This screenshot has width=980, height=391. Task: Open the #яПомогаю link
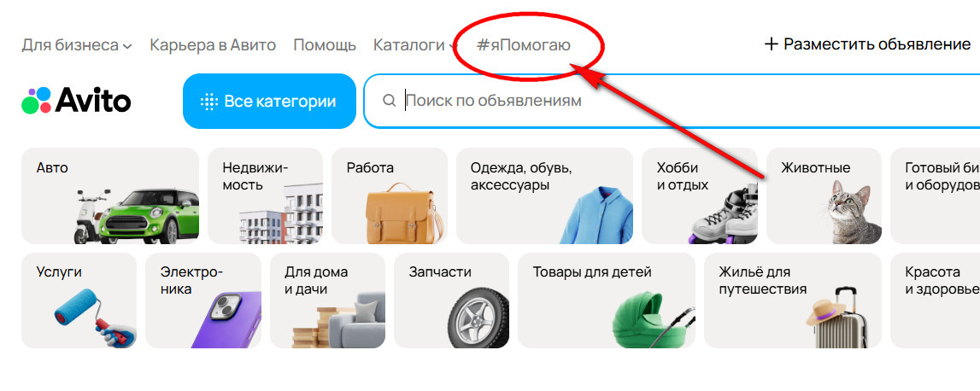tap(523, 45)
